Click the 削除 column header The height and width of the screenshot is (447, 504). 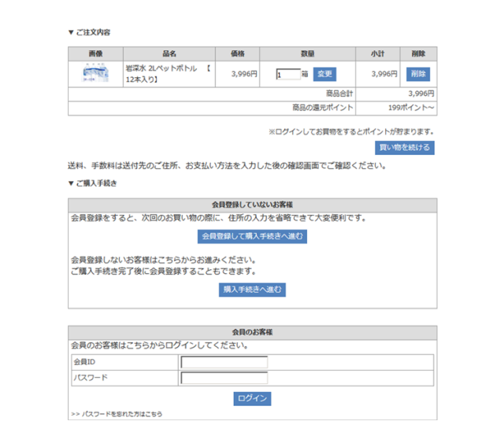(x=418, y=54)
